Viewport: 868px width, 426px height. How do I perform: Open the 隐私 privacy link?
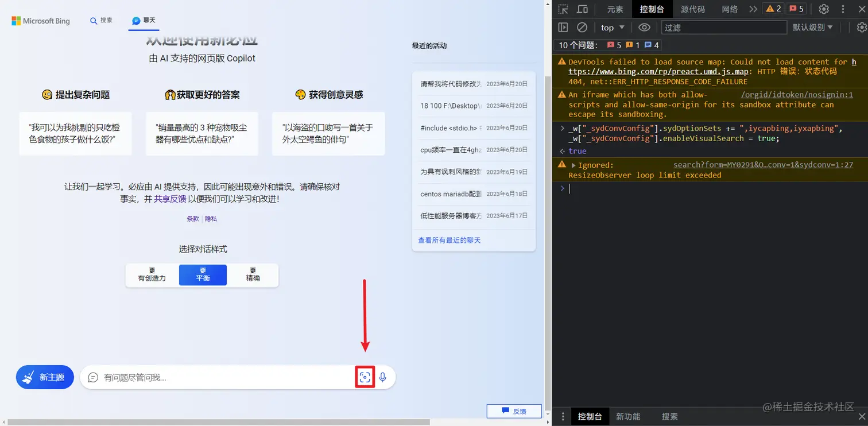[x=211, y=219]
